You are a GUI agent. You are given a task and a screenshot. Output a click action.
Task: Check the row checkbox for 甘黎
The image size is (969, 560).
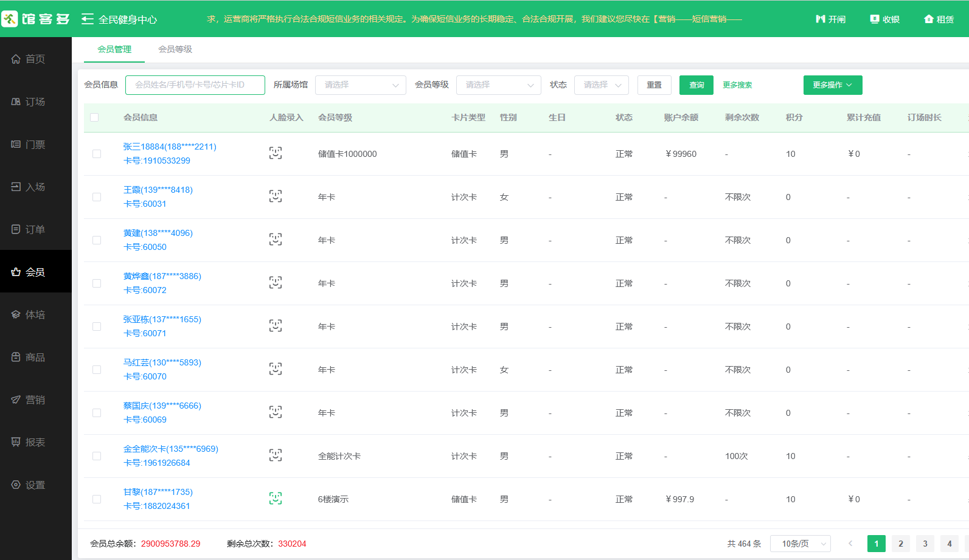(x=97, y=499)
